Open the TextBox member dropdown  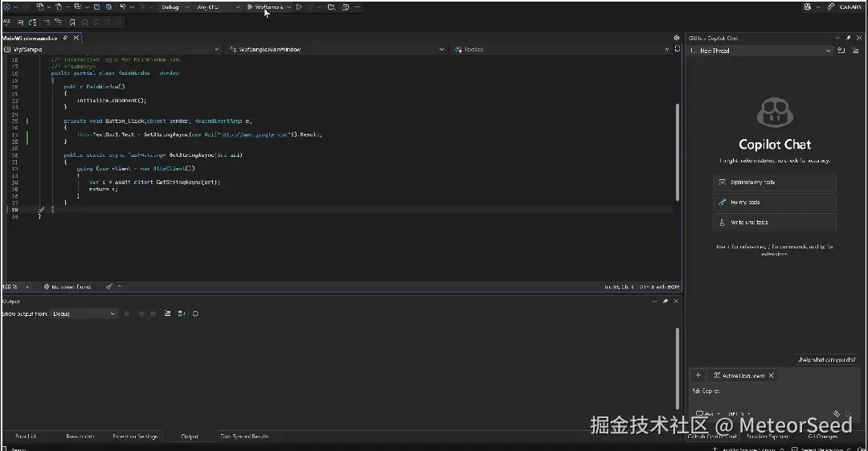[561, 49]
